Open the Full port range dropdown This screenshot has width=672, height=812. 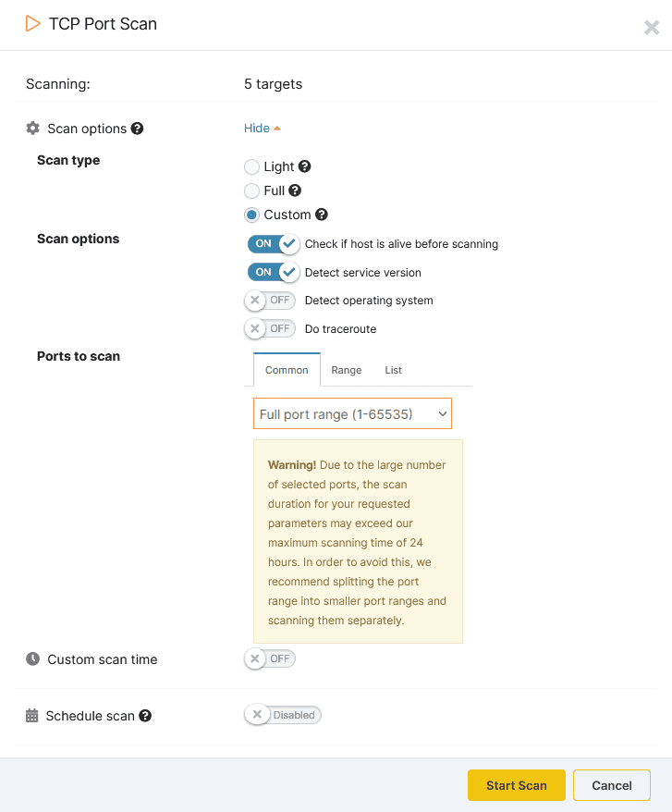[x=352, y=413]
